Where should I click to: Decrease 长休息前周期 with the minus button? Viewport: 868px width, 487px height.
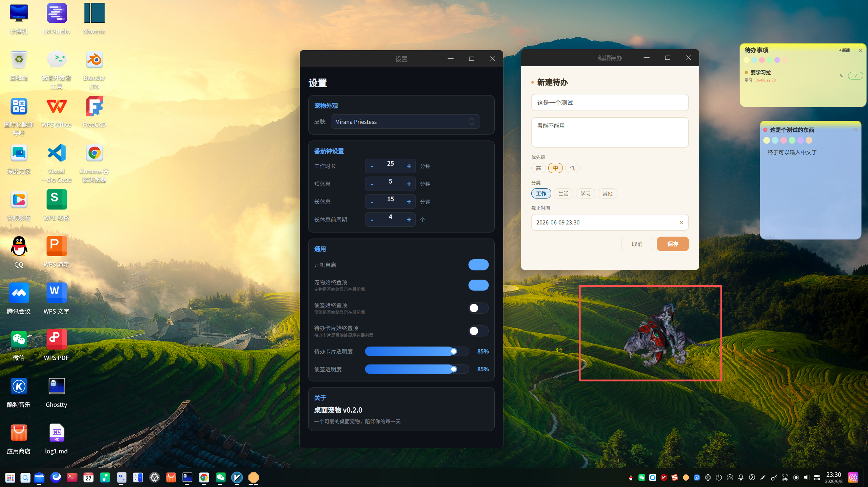click(372, 220)
